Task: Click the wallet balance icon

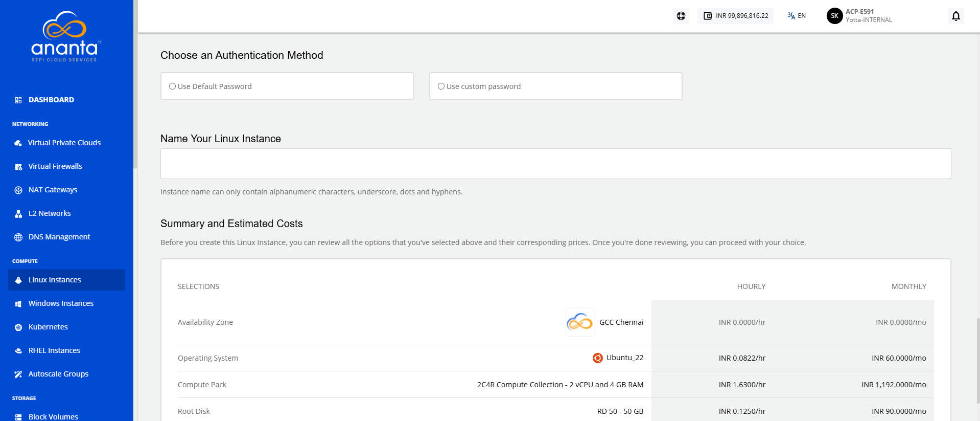Action: [708, 16]
